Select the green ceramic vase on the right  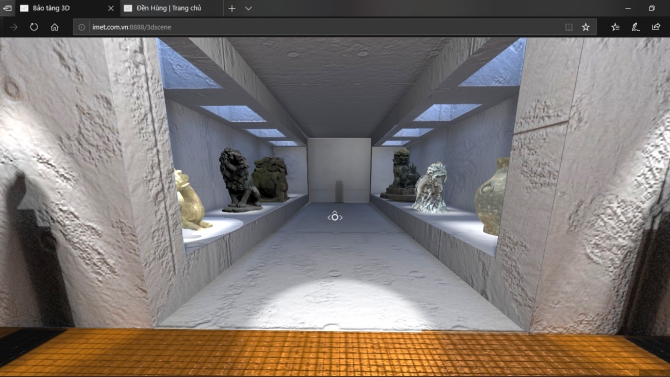[492, 197]
